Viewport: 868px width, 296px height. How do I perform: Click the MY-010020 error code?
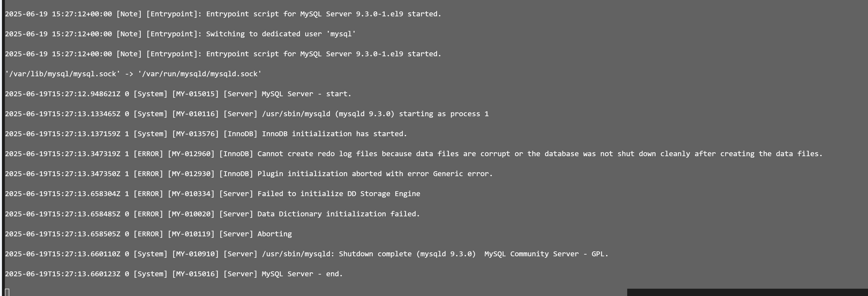click(x=191, y=214)
